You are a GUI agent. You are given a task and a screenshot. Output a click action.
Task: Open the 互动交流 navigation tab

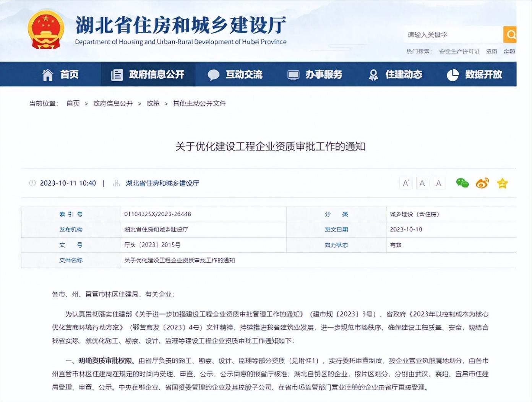point(235,75)
